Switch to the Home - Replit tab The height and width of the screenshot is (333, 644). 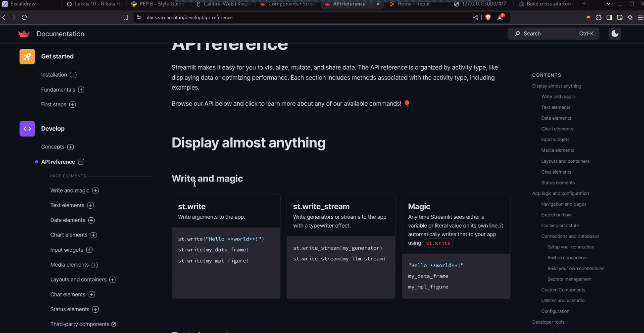tap(416, 3)
